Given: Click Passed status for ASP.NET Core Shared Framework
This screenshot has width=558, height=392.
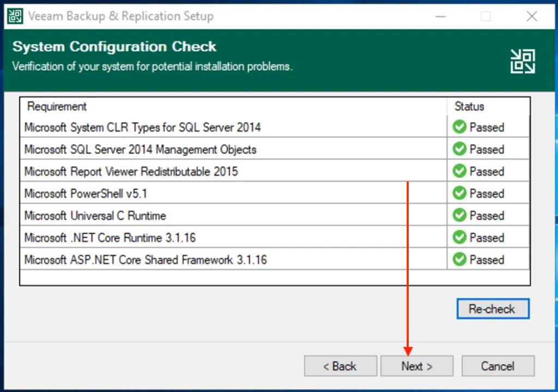Looking at the screenshot, I should 487,260.
